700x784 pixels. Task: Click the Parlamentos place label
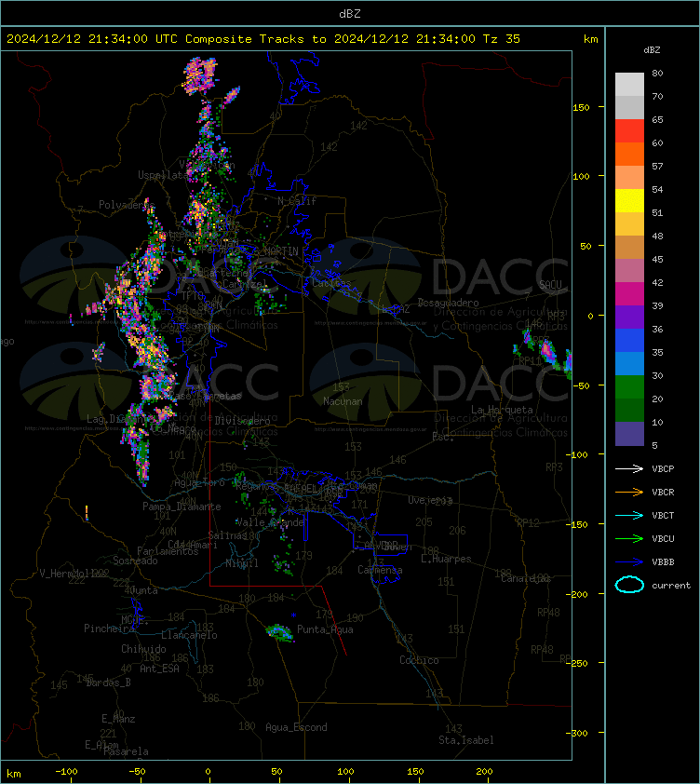click(168, 551)
